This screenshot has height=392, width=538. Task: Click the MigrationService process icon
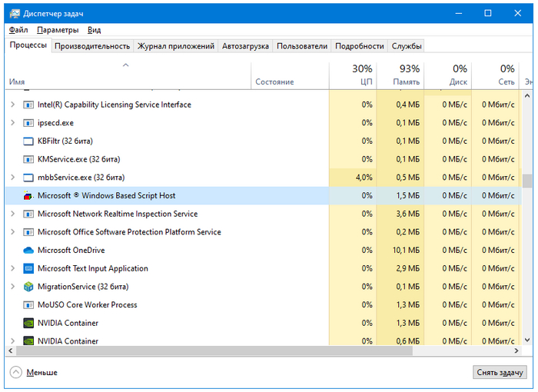[29, 287]
